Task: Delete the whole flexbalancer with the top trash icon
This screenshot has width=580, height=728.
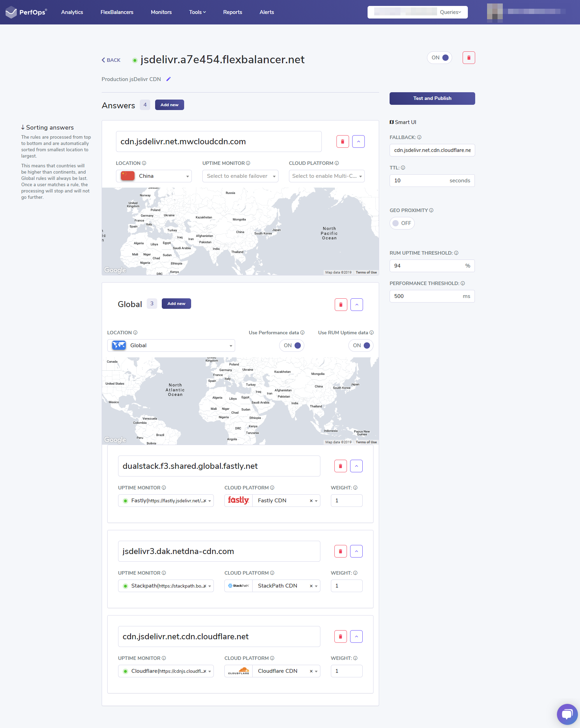Action: coord(469,58)
